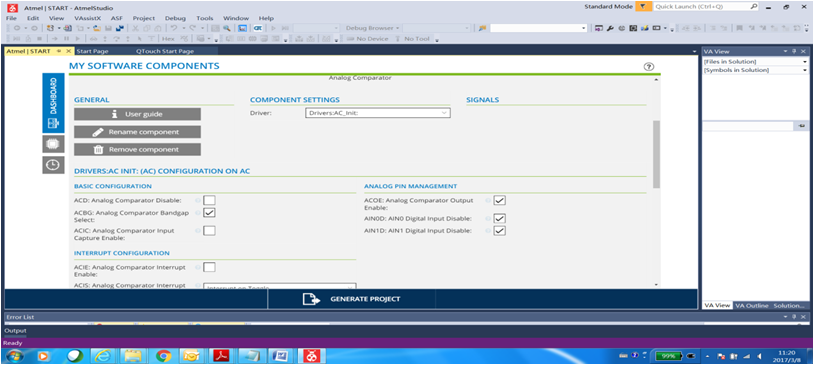Screen dimensions: 814x365
Task: Open the Error List panel options arrow
Action: coord(786,317)
